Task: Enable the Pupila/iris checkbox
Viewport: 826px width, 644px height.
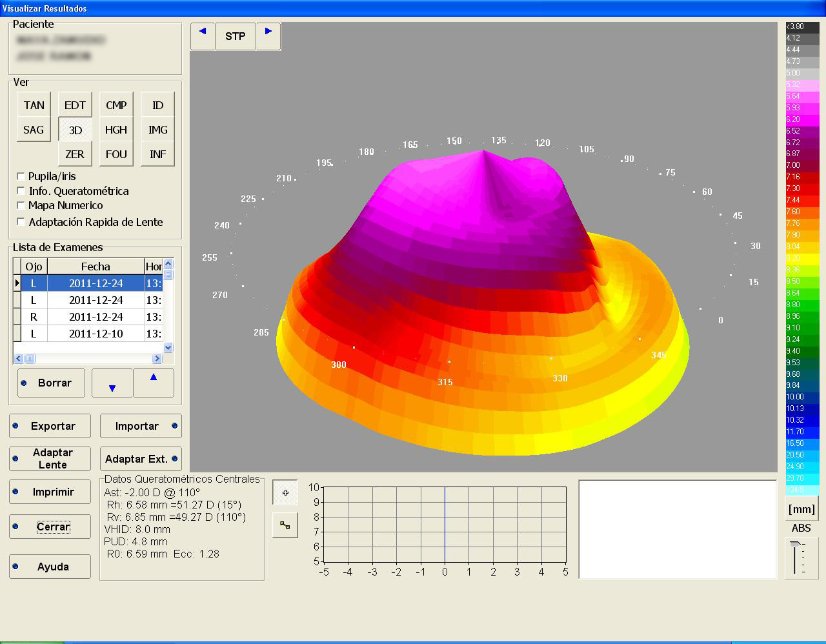Action: coord(21,176)
